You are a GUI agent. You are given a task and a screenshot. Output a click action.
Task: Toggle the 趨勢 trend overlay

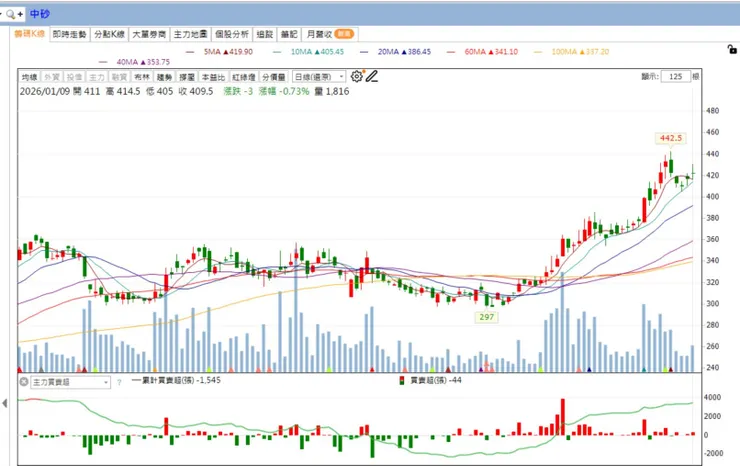point(164,77)
